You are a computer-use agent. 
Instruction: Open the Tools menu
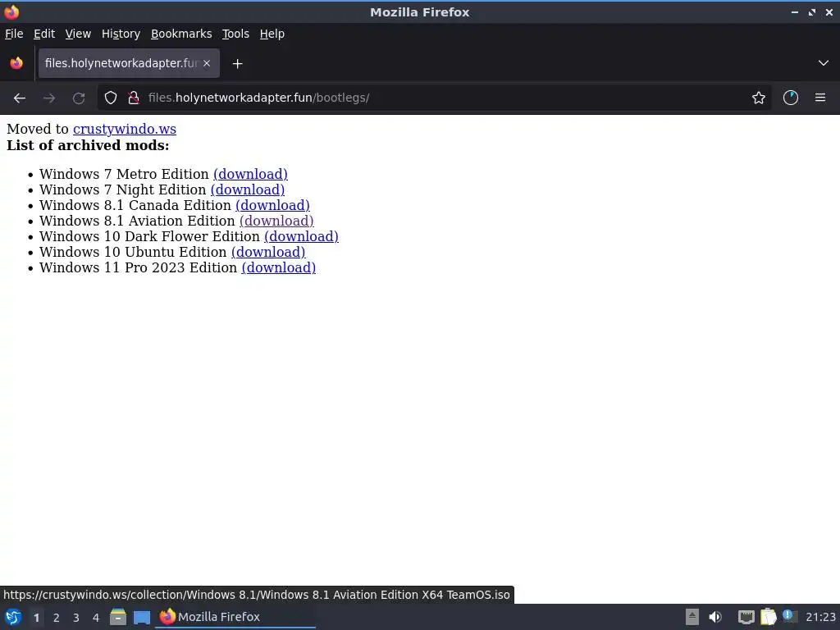coord(235,34)
